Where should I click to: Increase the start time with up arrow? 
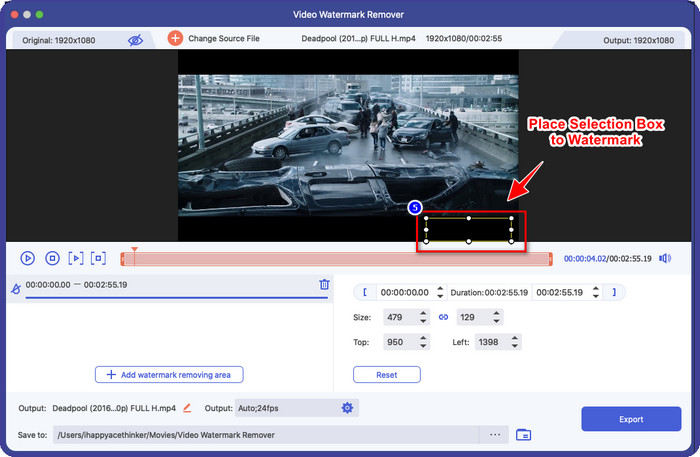440,289
